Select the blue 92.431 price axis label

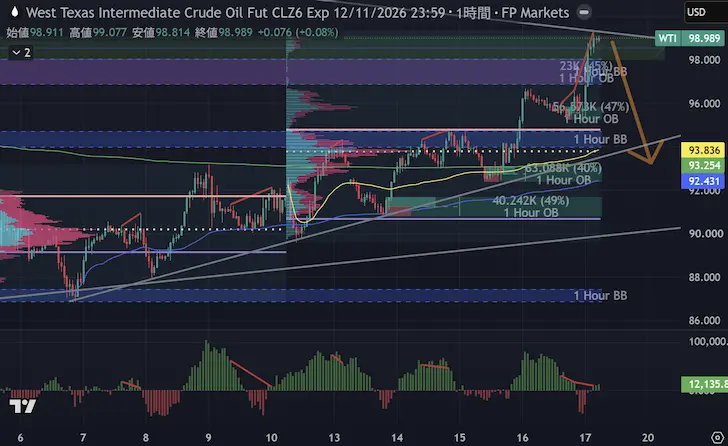[703, 181]
